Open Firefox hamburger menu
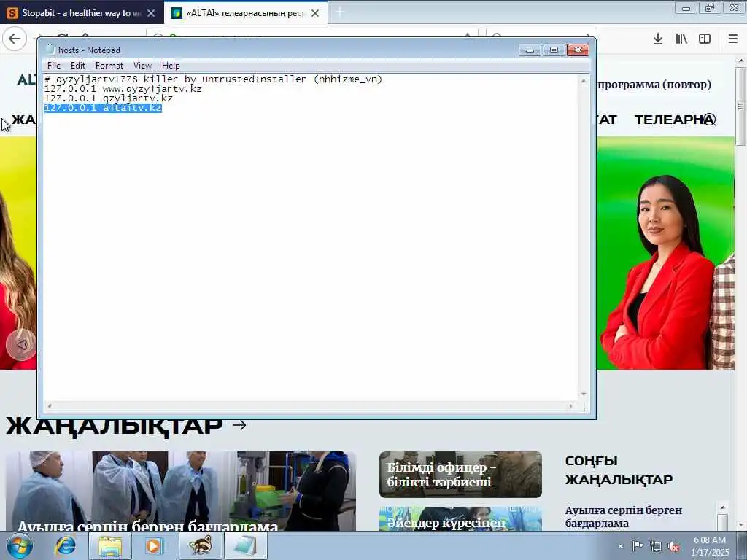Viewport: 747px width, 560px height. click(733, 39)
